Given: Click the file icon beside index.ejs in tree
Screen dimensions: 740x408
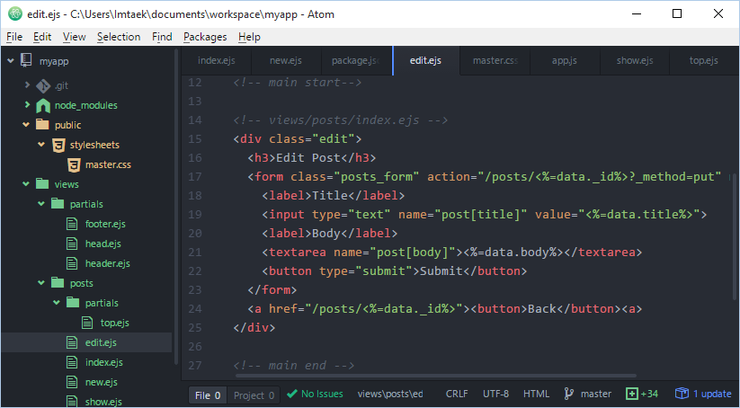Looking at the screenshot, I should coord(72,362).
